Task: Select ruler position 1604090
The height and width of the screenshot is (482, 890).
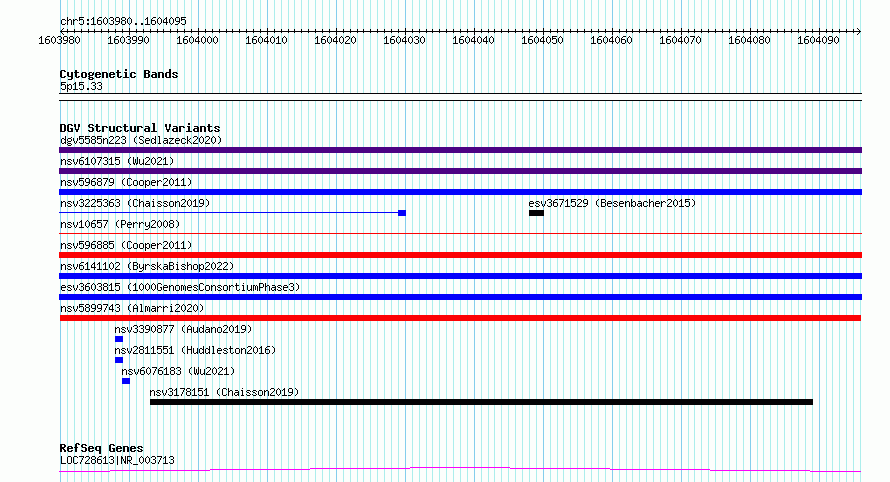Action: pyautogui.click(x=818, y=40)
